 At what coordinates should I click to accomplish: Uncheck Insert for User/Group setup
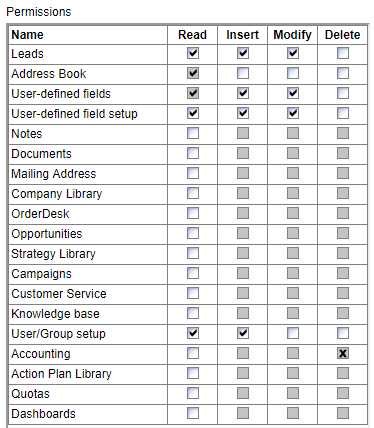tap(243, 333)
